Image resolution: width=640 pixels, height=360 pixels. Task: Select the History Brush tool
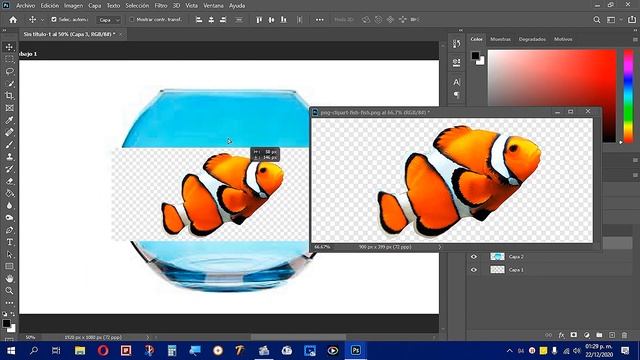[x=9, y=169]
